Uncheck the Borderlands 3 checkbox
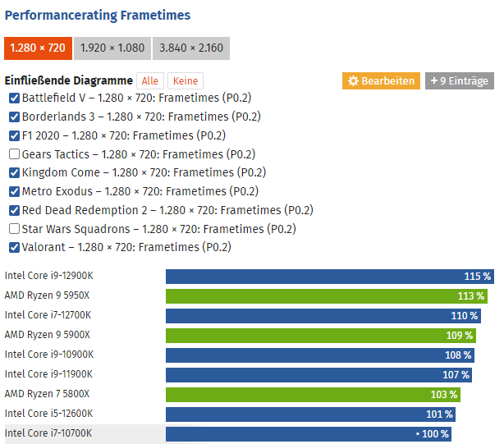 [x=14, y=117]
